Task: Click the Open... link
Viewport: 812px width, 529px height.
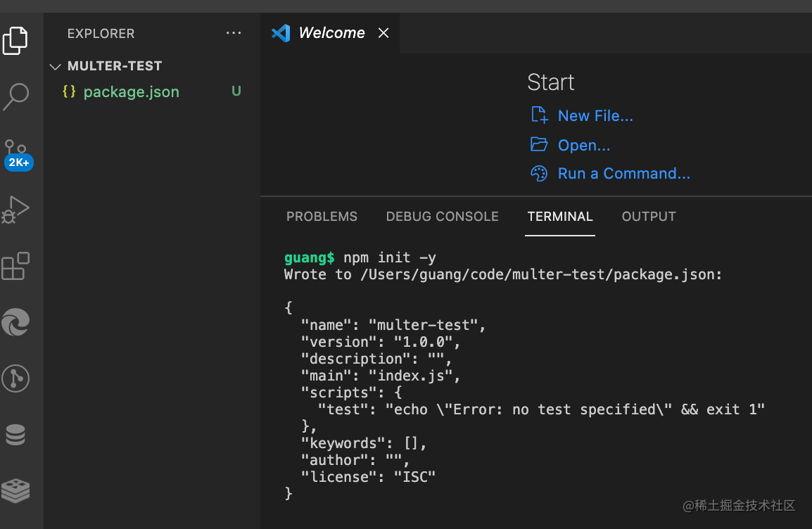Action: [583, 146]
